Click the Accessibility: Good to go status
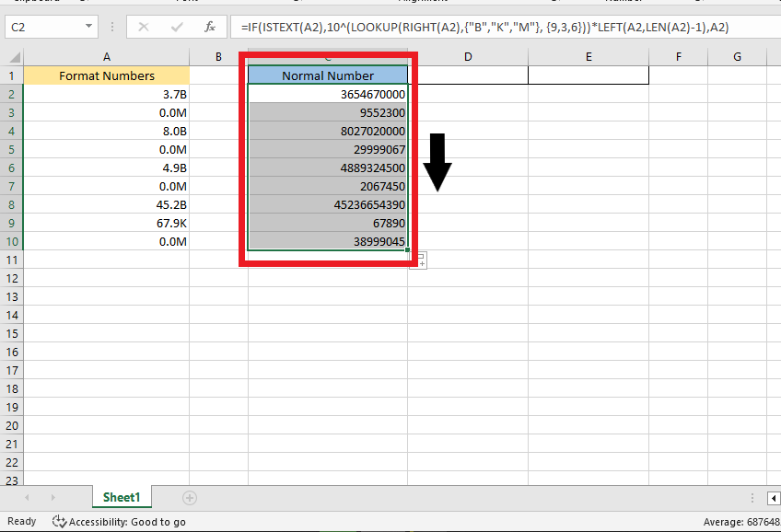This screenshot has height=532, width=781. coord(127,522)
